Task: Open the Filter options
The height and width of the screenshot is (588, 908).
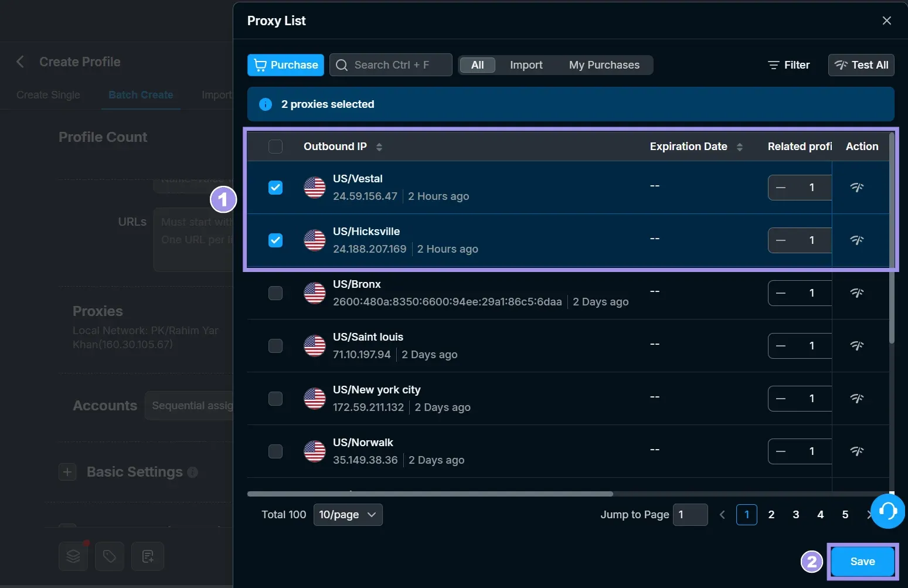Action: pyautogui.click(x=789, y=65)
